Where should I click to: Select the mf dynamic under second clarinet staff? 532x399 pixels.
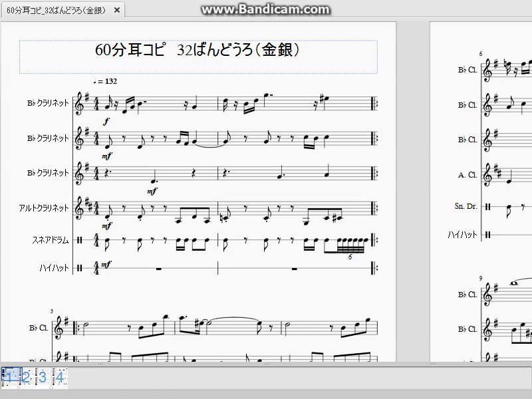[x=107, y=156]
